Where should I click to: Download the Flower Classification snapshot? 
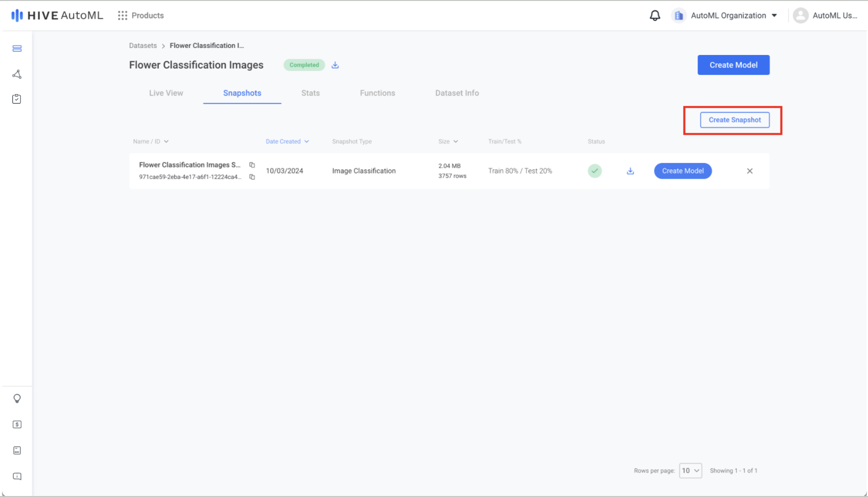click(630, 171)
